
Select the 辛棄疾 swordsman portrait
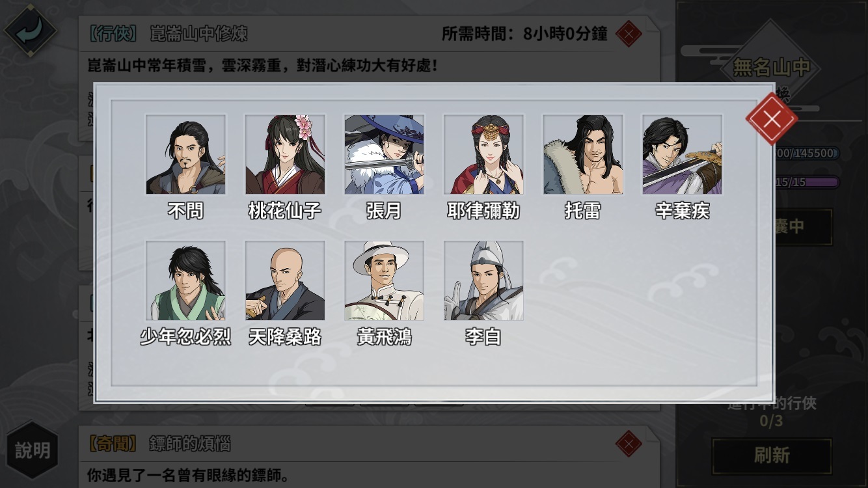pyautogui.click(x=682, y=155)
